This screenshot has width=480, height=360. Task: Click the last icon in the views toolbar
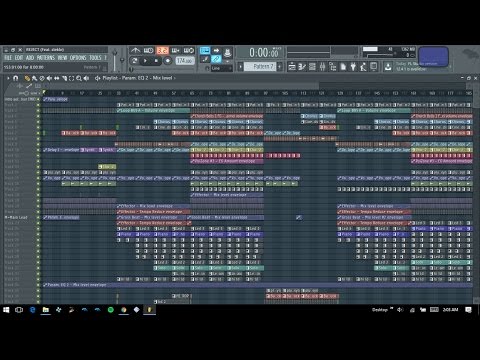click(x=374, y=67)
